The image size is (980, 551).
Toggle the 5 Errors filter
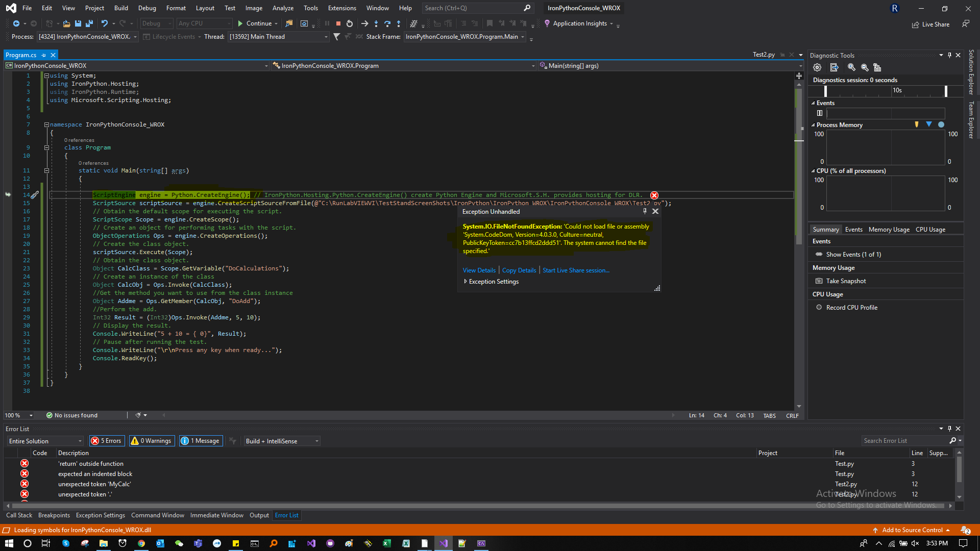point(107,440)
